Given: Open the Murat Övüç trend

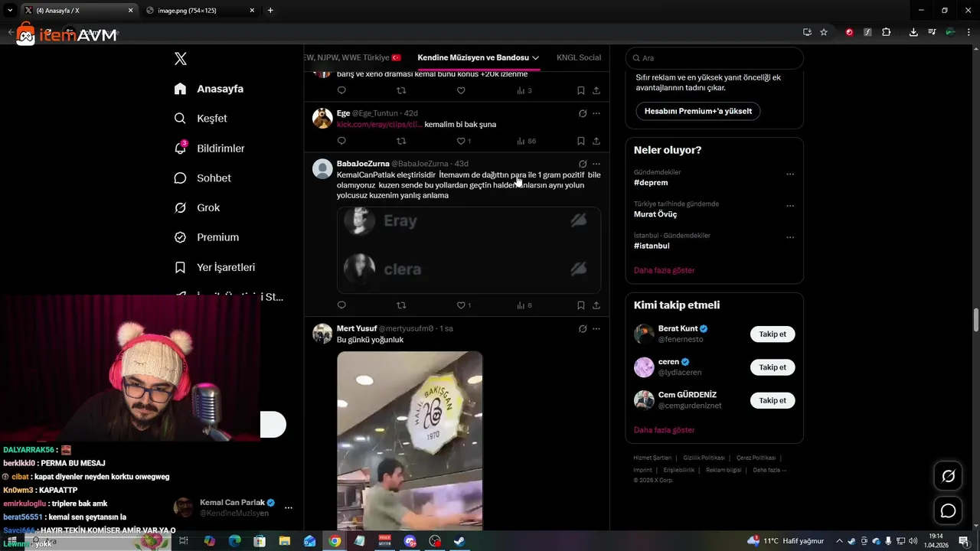Looking at the screenshot, I should click(655, 214).
